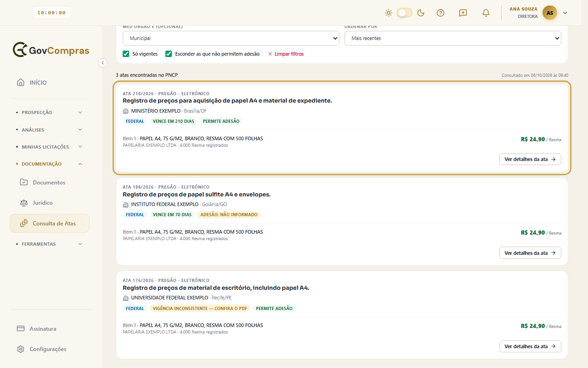Click Ver detalhes da ata for ATA 188/2026

[x=530, y=253]
